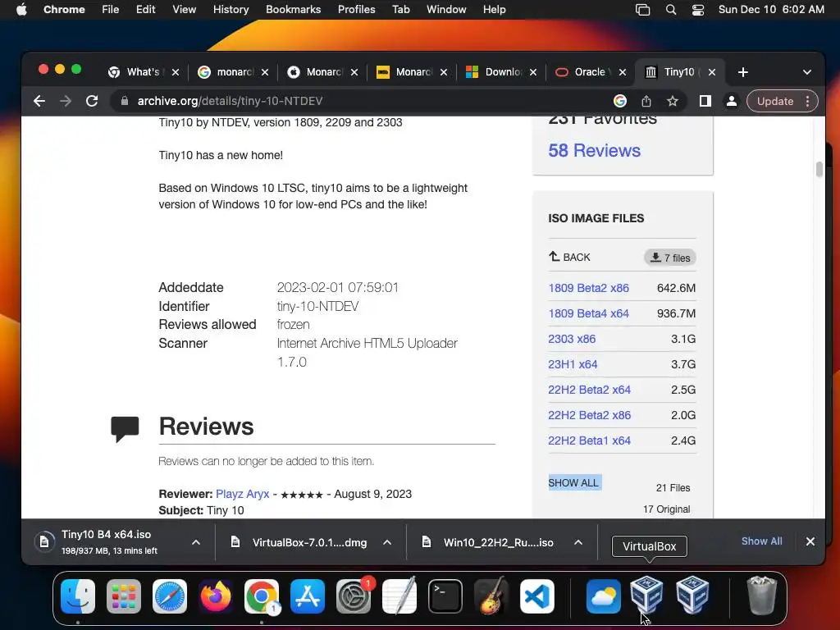The height and width of the screenshot is (630, 840).
Task: Open GarageBand from the dock
Action: [491, 596]
